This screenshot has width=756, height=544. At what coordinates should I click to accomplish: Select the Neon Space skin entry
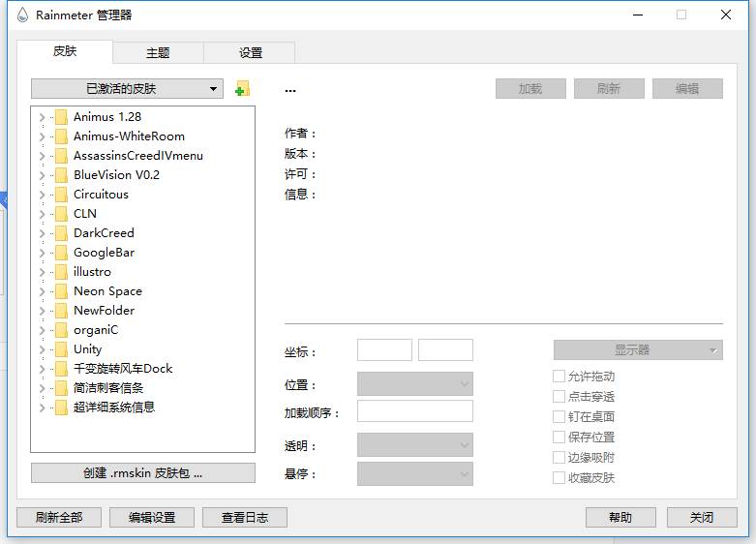[x=108, y=291]
